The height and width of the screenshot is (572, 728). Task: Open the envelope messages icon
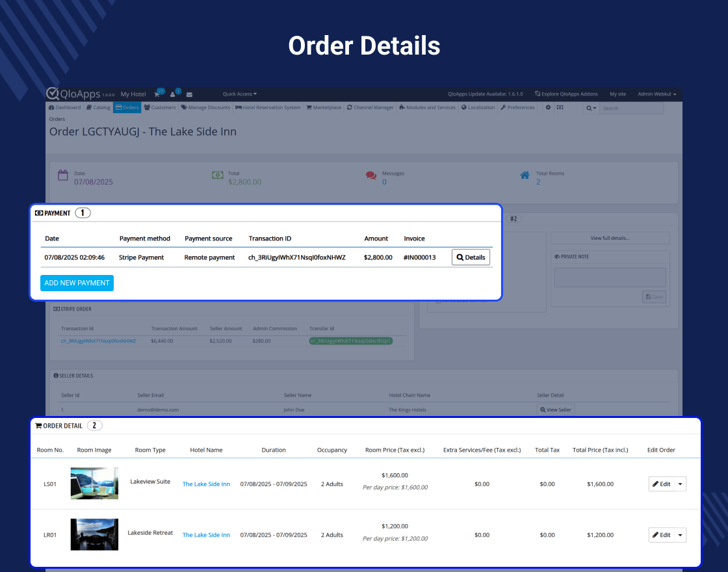pyautogui.click(x=189, y=94)
